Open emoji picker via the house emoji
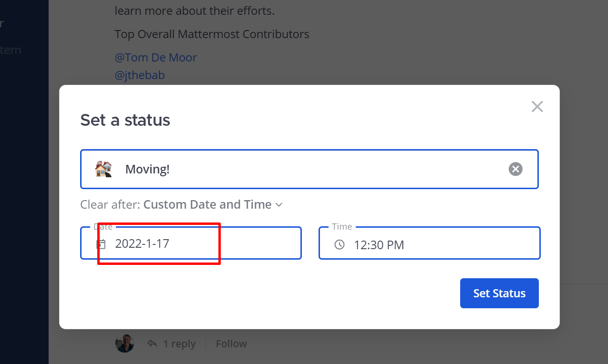Viewport: 608px width, 364px height. [103, 169]
